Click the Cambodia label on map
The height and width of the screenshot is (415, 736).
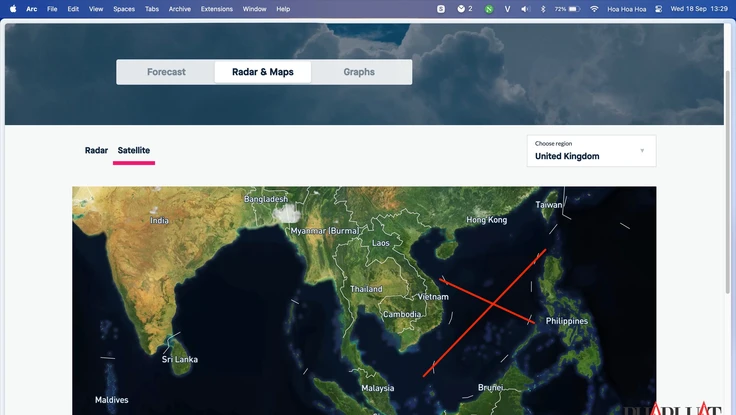402,315
